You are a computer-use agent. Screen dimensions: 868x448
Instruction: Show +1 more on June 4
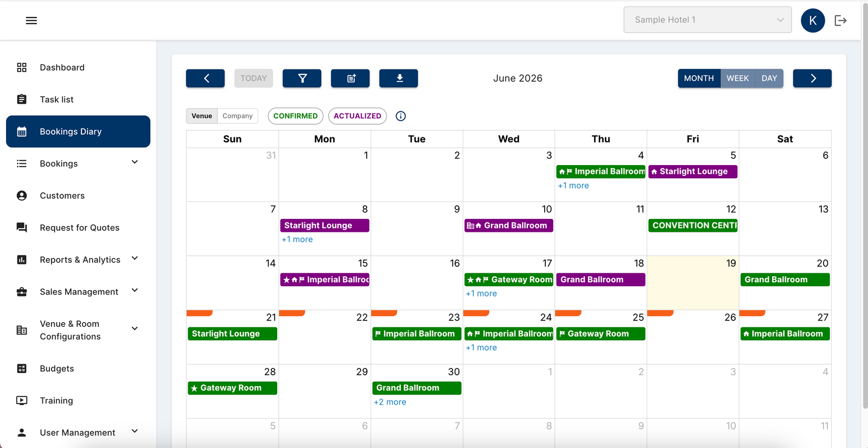coord(573,186)
